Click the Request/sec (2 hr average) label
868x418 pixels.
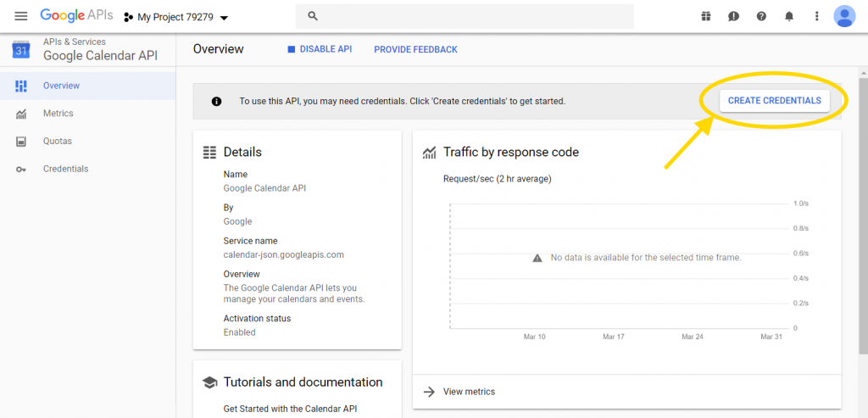click(497, 179)
